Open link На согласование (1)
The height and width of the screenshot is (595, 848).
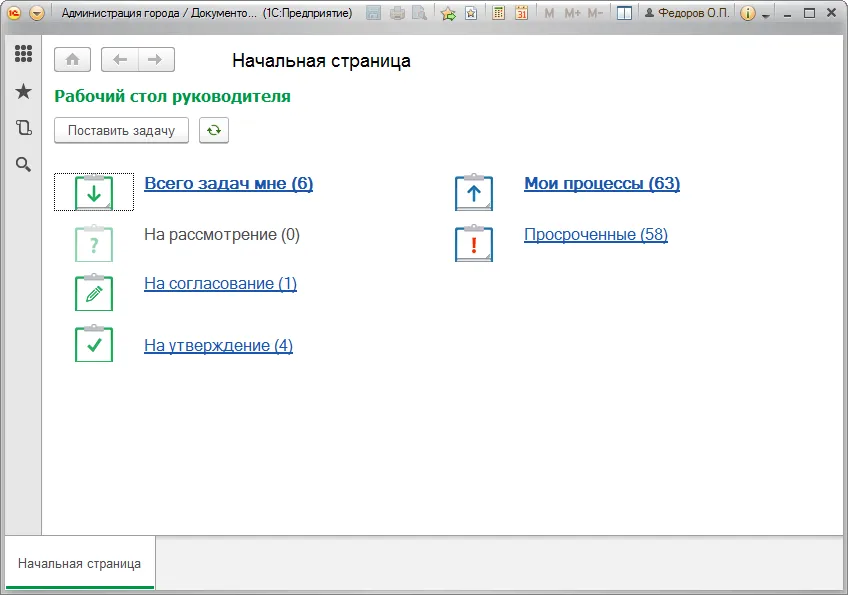pyautogui.click(x=220, y=283)
